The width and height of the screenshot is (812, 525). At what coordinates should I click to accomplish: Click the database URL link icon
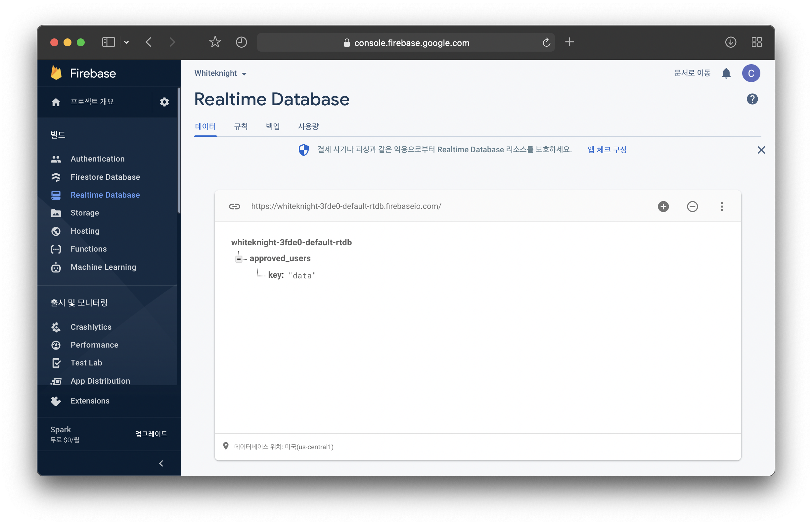coord(234,206)
